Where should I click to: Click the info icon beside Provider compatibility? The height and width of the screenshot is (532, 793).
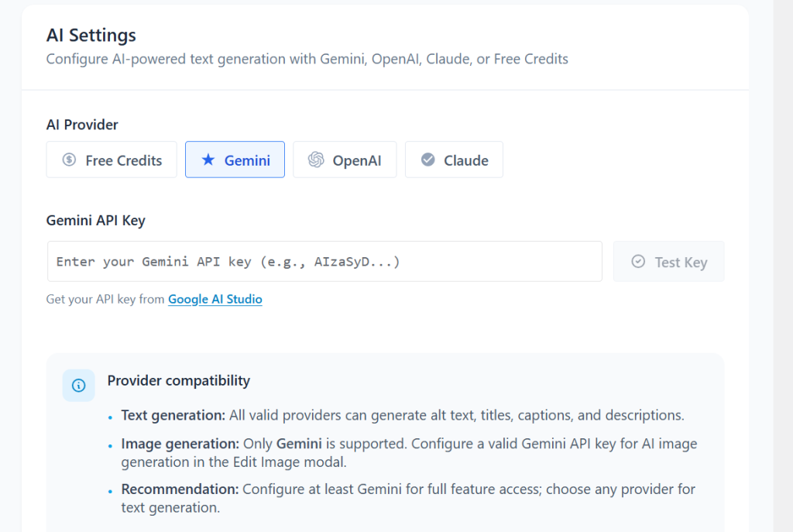(x=78, y=385)
